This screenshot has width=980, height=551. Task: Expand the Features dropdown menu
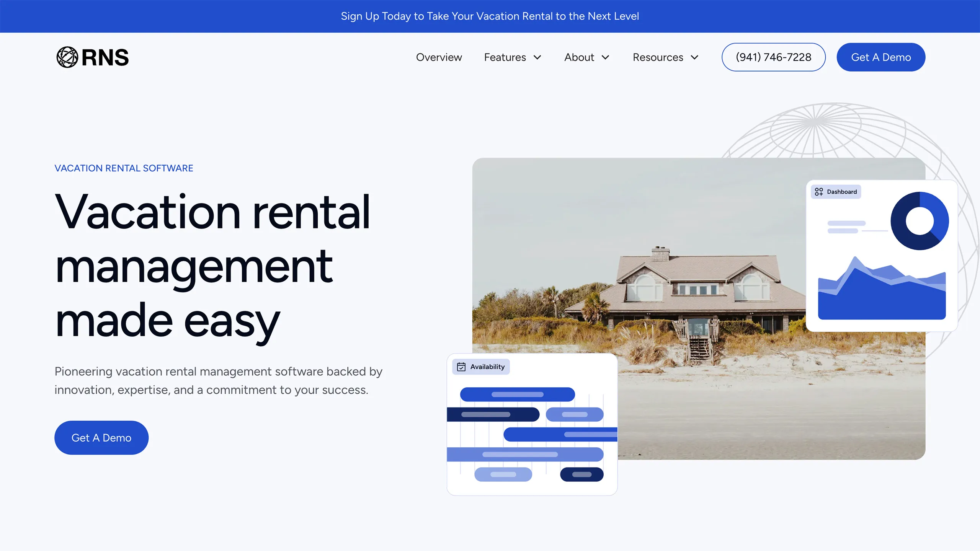(x=513, y=57)
